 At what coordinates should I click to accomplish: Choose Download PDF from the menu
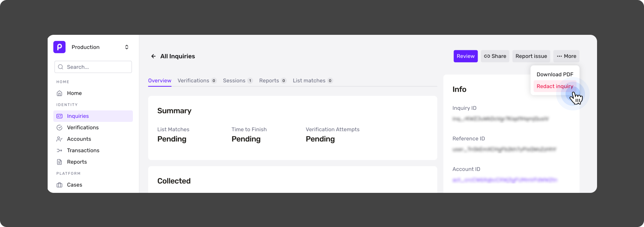[x=555, y=74]
